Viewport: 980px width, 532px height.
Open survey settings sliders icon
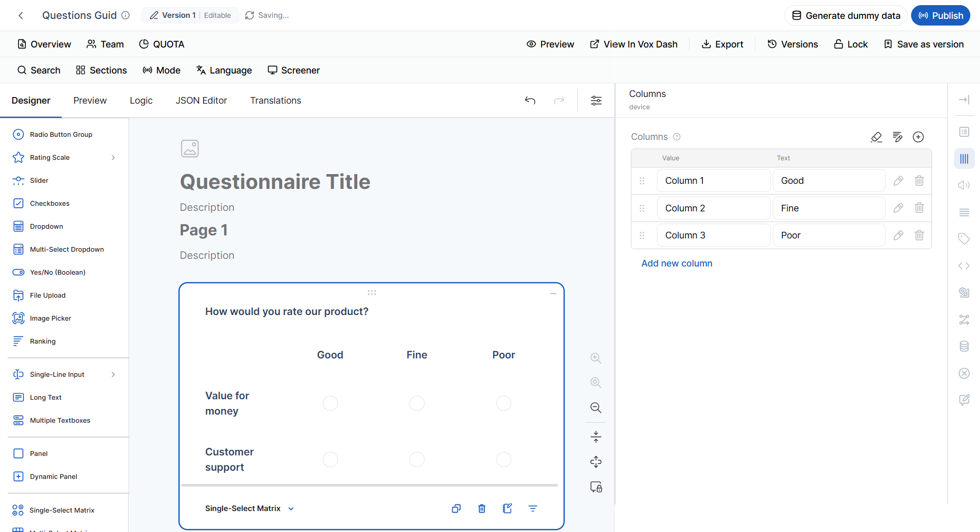[x=596, y=101]
